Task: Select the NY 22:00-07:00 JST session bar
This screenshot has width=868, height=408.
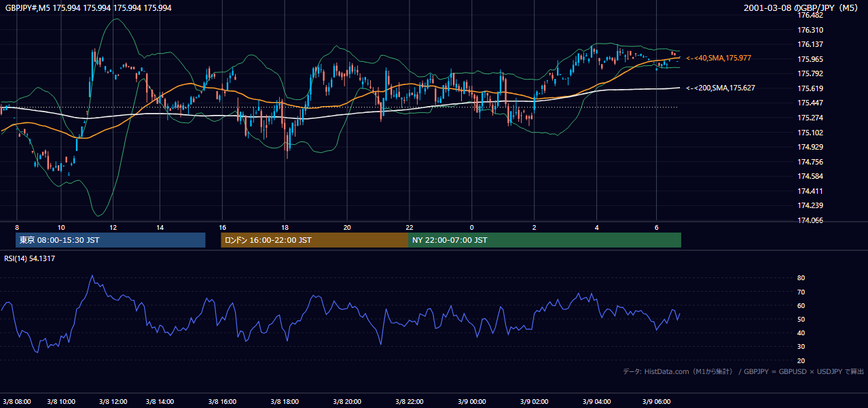Action: (x=545, y=240)
